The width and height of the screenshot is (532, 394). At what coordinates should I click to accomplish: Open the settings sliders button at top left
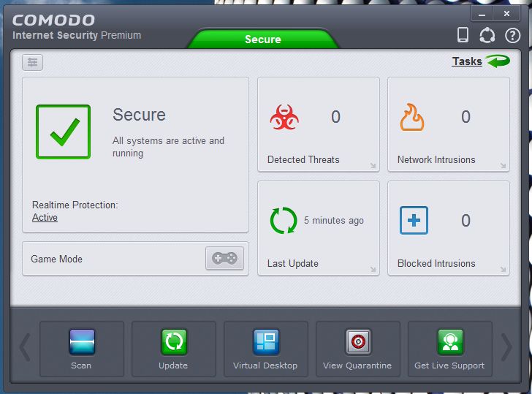tap(33, 62)
